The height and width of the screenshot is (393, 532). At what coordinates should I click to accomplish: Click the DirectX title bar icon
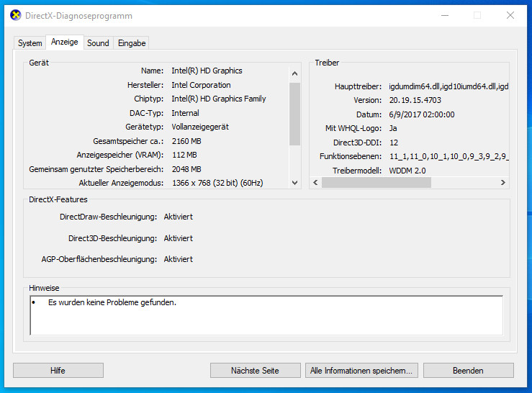(16, 15)
